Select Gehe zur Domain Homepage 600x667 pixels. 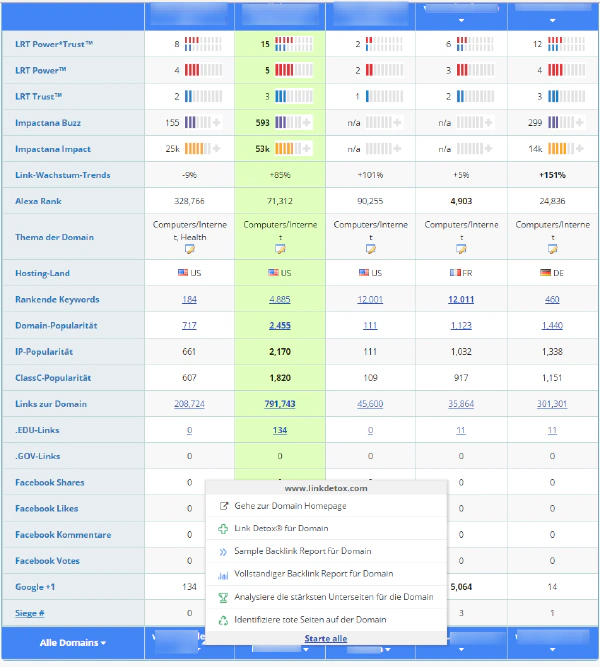pos(326,506)
